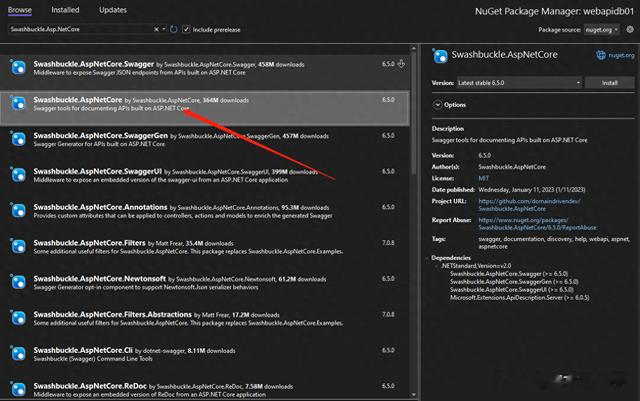Click the Swashbuckle.AspNetCore.Filters.Abstractions package icon
This screenshot has height=401, width=640.
click(x=18, y=318)
